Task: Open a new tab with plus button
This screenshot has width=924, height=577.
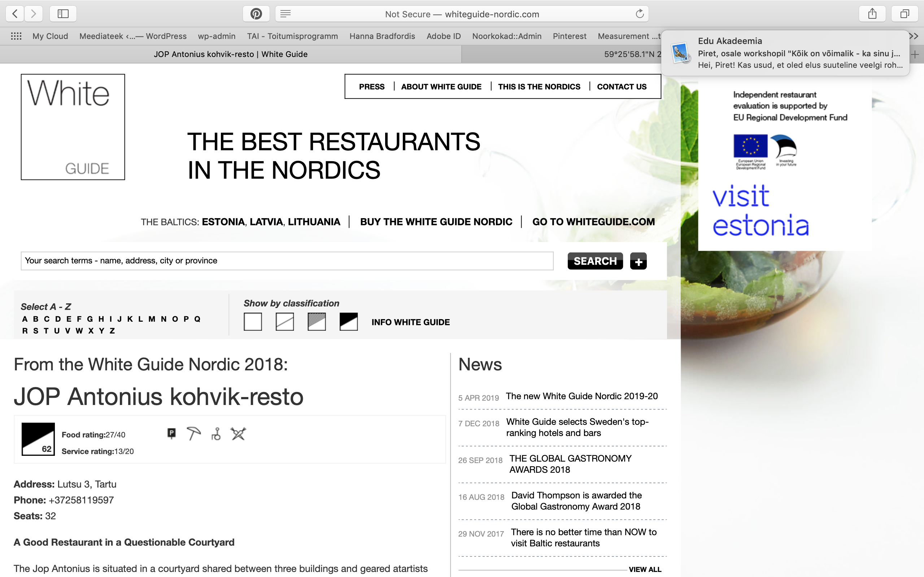Action: coord(915,54)
